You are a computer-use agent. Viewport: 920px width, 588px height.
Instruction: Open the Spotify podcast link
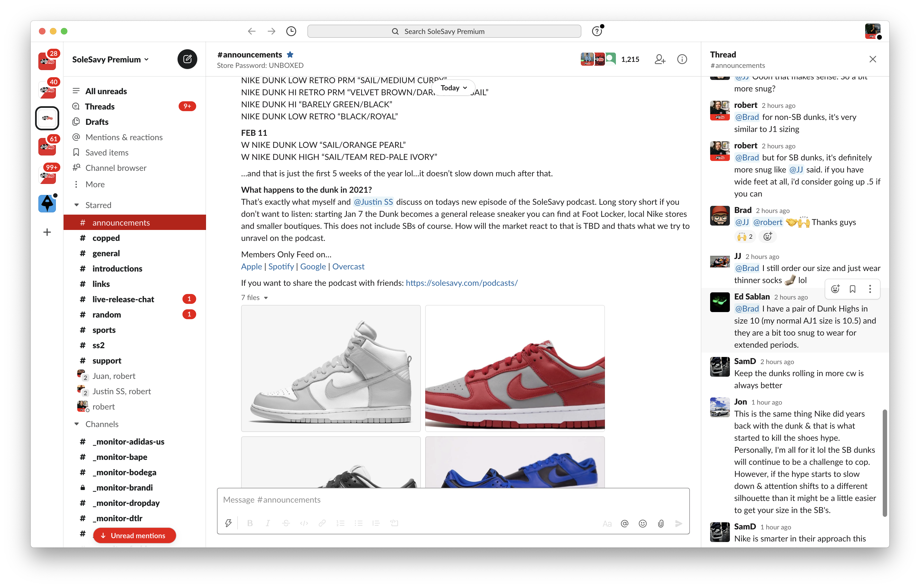(x=281, y=267)
